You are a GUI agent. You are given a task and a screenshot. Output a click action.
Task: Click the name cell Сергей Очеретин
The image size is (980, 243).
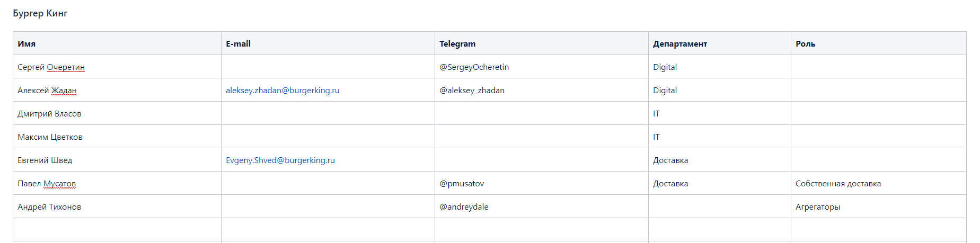click(51, 67)
